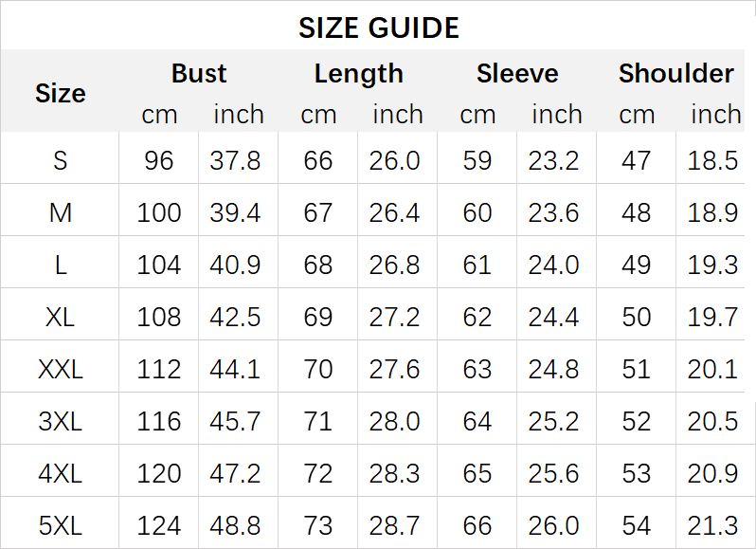Click the Length column header
This screenshot has height=549, width=756.
coord(358,73)
